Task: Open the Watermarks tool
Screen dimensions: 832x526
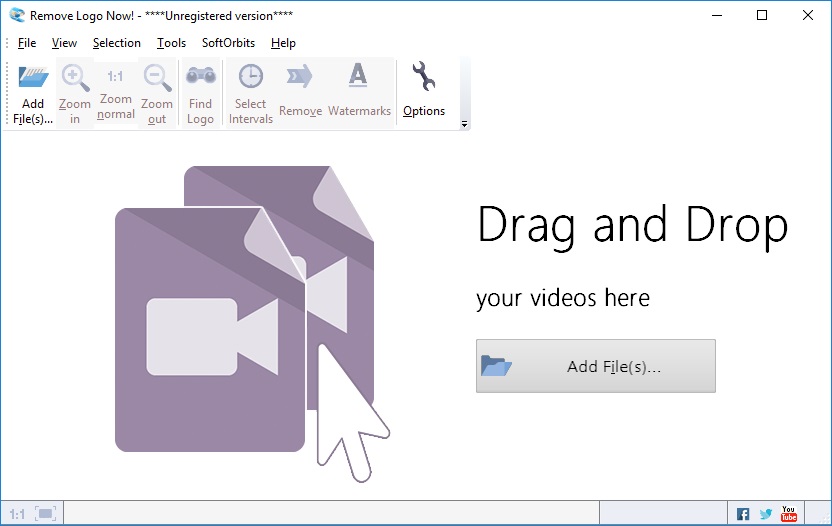Action: click(359, 93)
